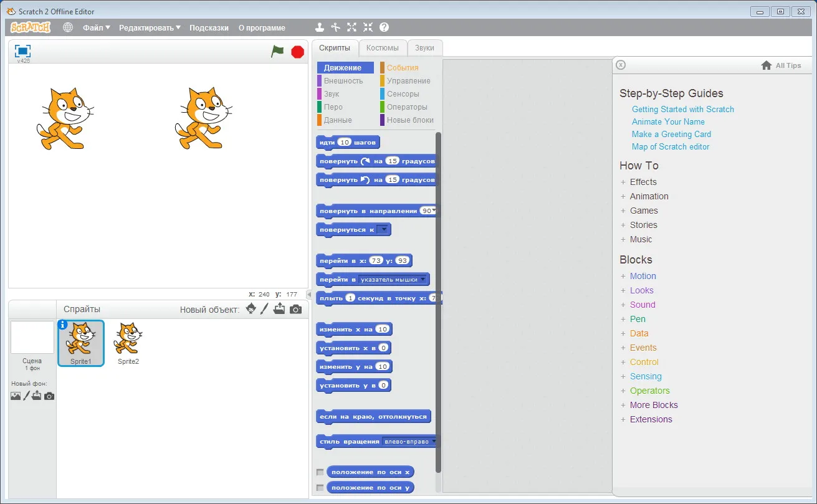Click the green flag to start
817x504 pixels.
(277, 52)
